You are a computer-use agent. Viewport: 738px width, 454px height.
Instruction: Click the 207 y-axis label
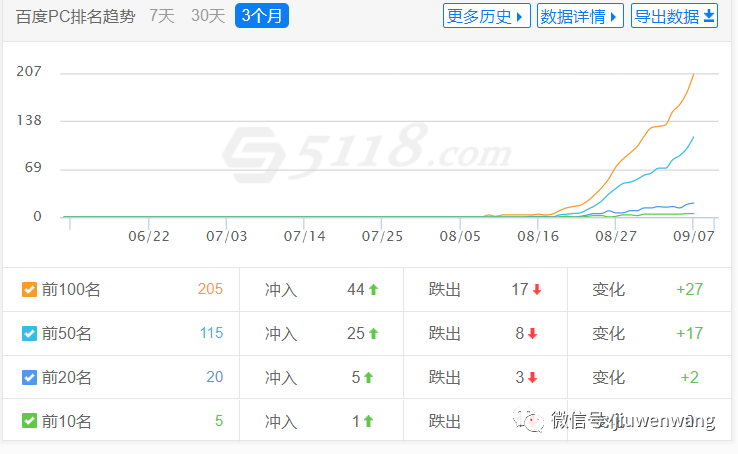click(x=29, y=72)
